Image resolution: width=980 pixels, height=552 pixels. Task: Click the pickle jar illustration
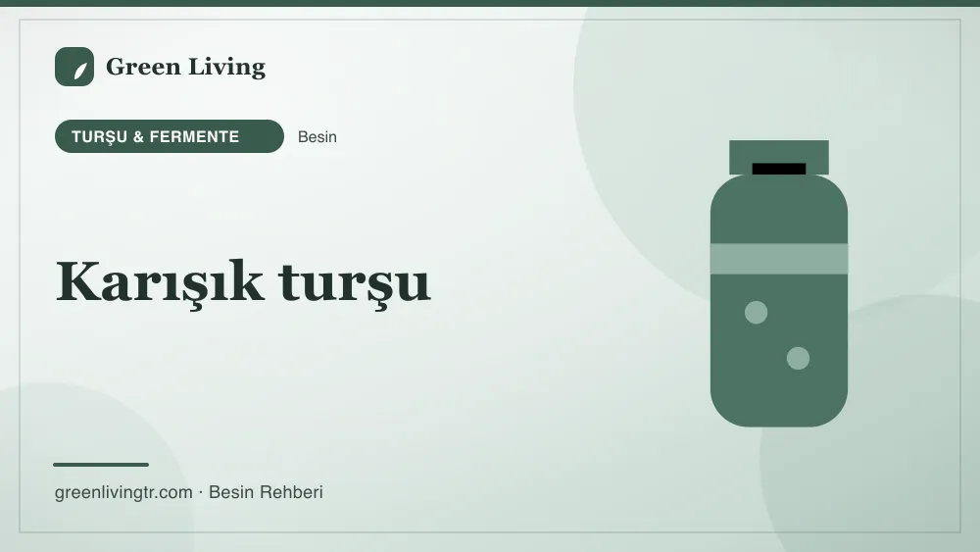(779, 283)
